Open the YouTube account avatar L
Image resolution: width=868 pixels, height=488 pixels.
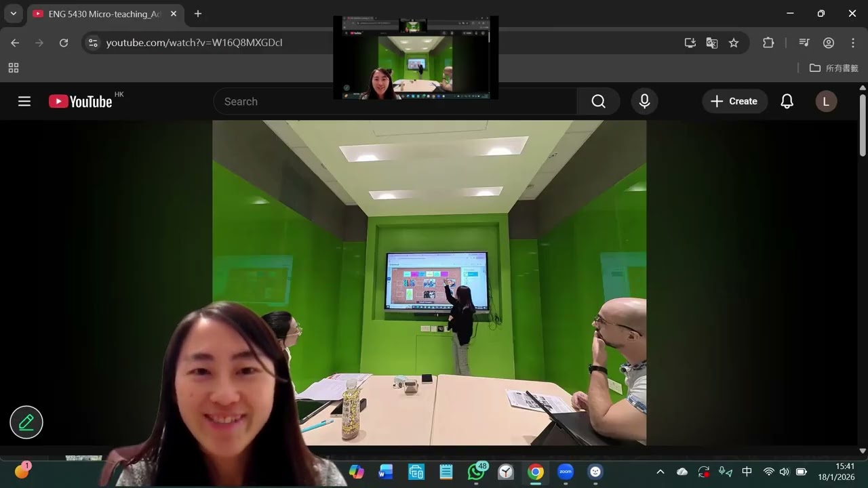point(825,102)
